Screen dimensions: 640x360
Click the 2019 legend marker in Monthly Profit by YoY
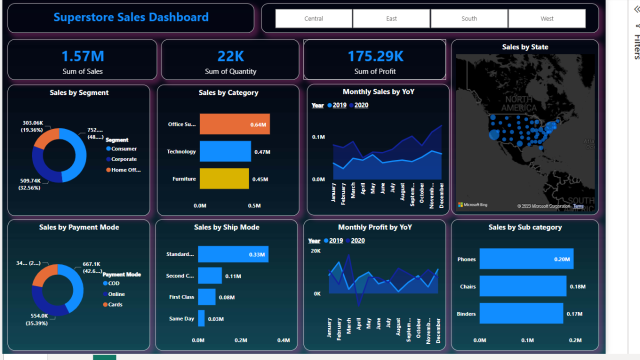pyautogui.click(x=326, y=241)
